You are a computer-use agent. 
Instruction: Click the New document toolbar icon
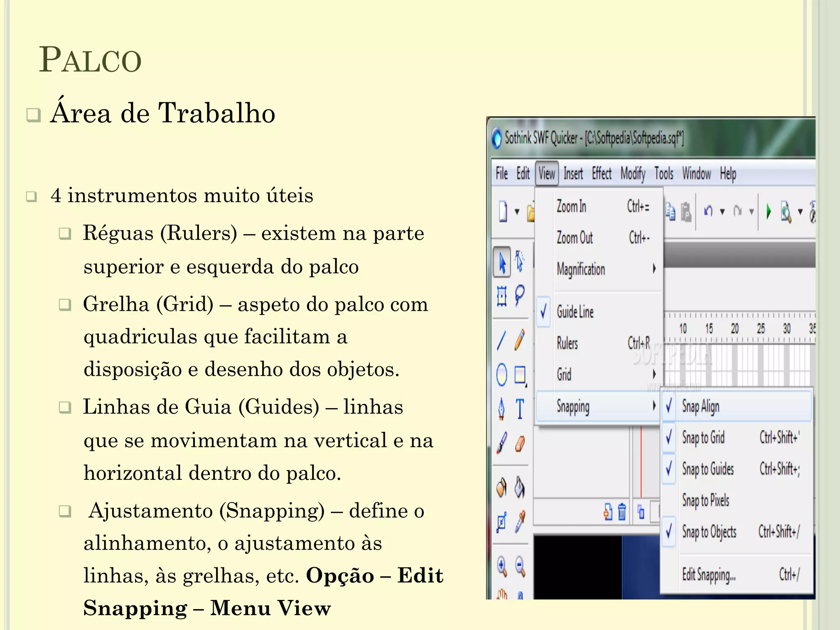tap(503, 212)
